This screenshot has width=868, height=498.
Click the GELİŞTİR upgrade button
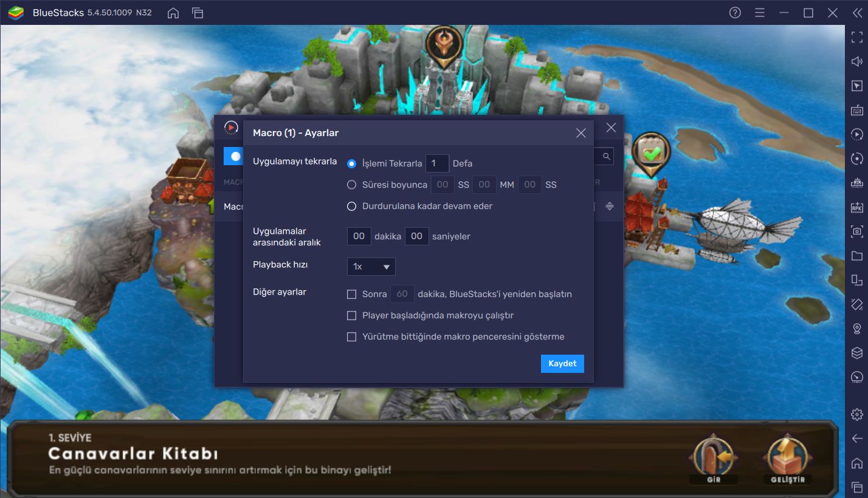(x=788, y=459)
